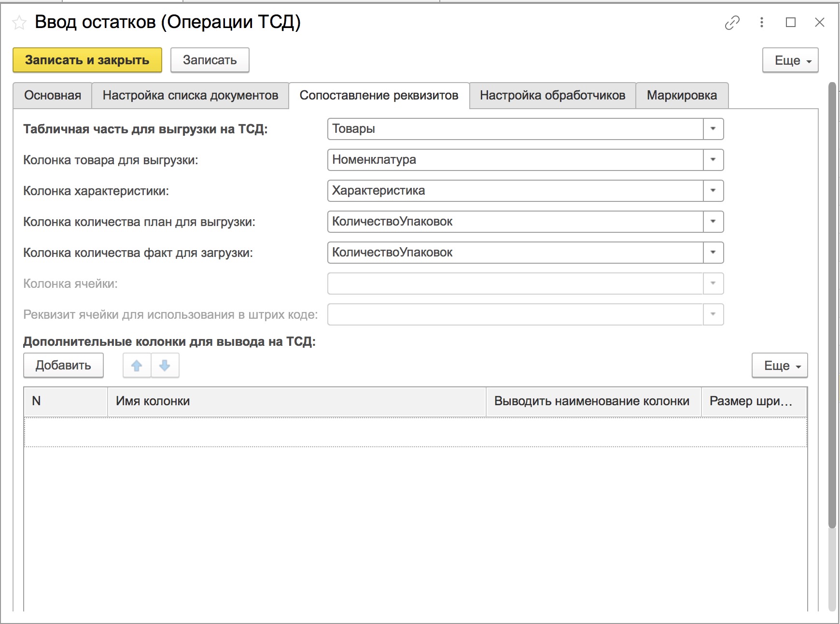Click Выводить наименование колонки header
Viewport: 840px width, 624px height.
click(x=593, y=401)
